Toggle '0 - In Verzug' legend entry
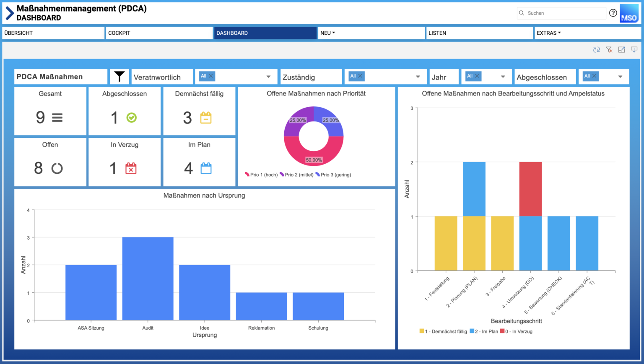Viewport: 644px width, 364px height. tap(516, 331)
